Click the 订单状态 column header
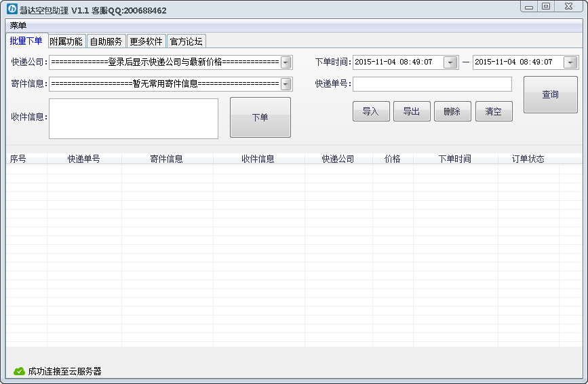588x384 pixels. [528, 159]
